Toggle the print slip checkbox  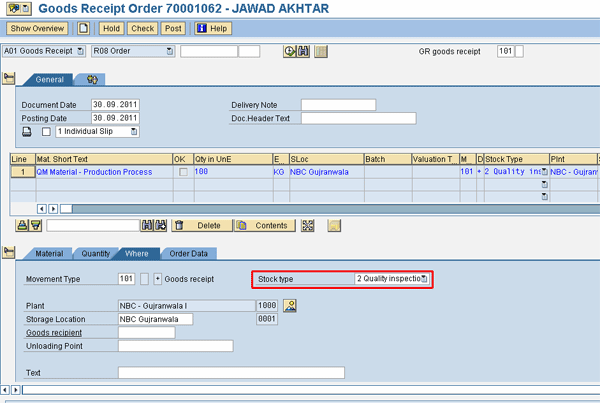[x=46, y=131]
